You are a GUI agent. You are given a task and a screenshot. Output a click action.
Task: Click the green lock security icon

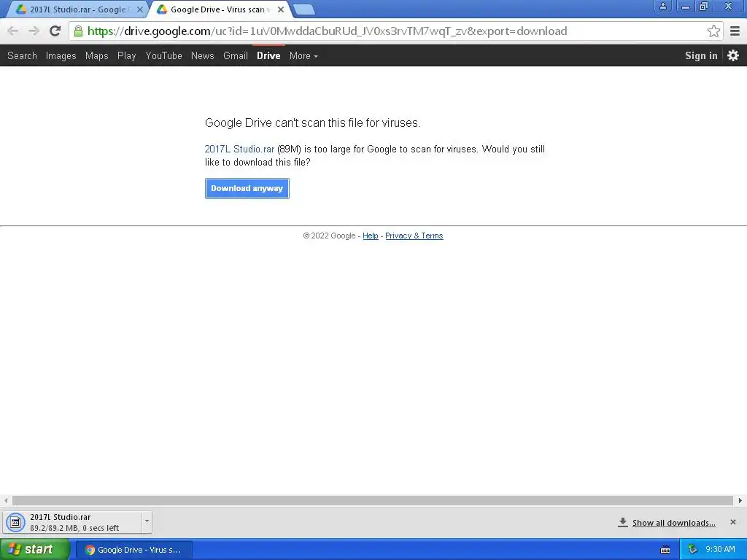click(78, 31)
